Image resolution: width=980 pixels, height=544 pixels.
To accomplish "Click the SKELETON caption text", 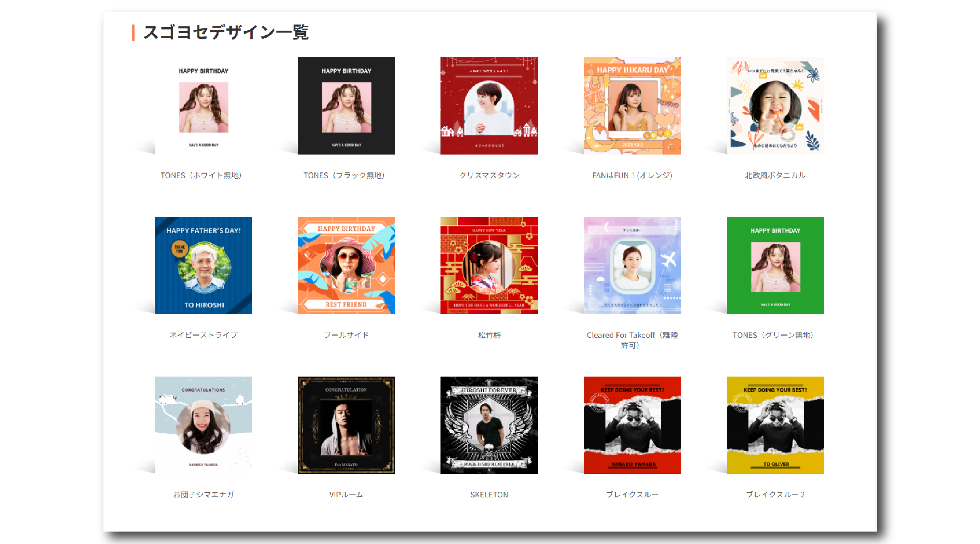I will click(x=489, y=495).
